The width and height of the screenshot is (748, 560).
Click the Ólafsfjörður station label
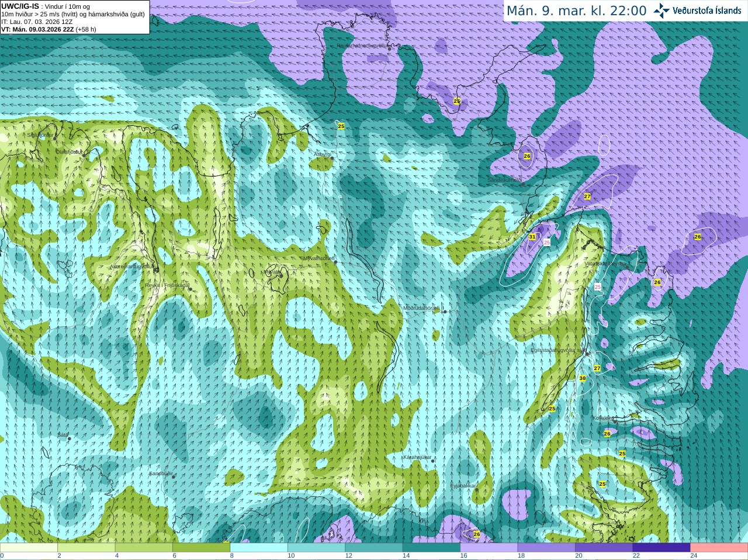coord(70,152)
